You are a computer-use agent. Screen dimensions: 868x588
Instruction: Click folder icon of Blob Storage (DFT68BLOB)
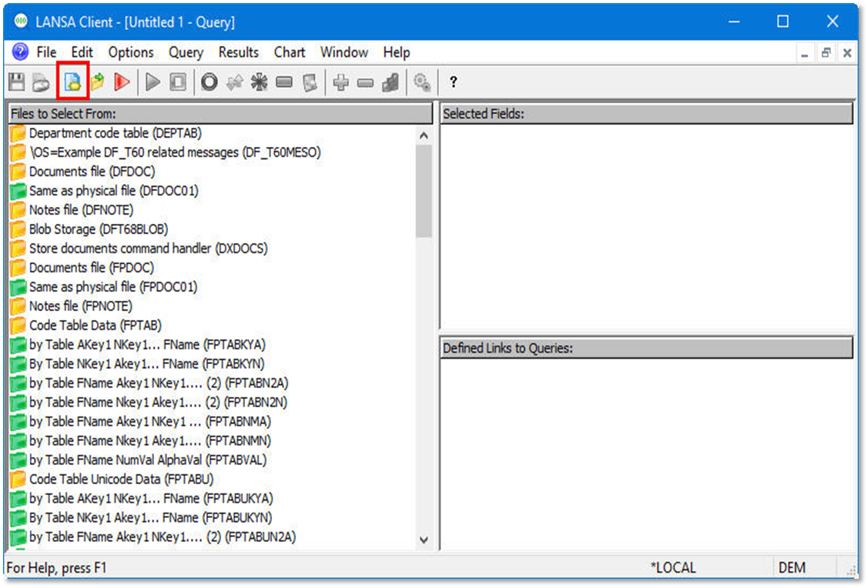(x=18, y=229)
